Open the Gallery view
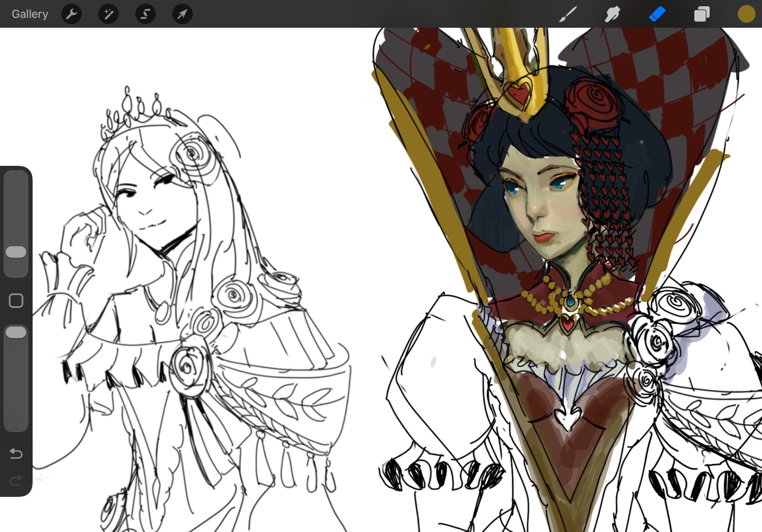Image resolution: width=762 pixels, height=532 pixels. click(30, 14)
